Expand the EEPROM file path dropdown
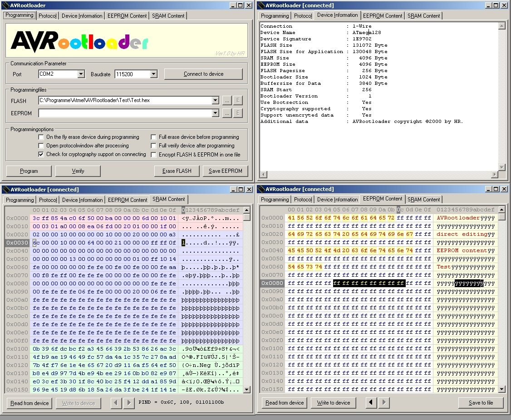This screenshot has height=420, width=511. (215, 113)
